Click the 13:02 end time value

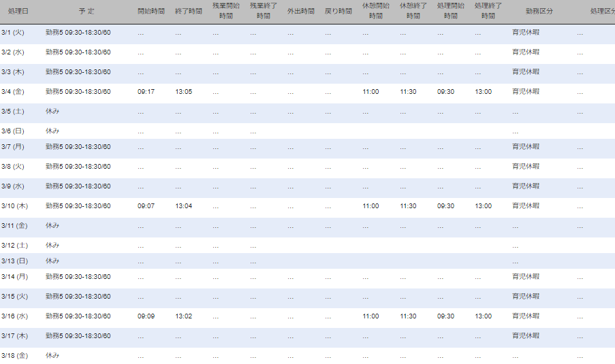tap(183, 316)
